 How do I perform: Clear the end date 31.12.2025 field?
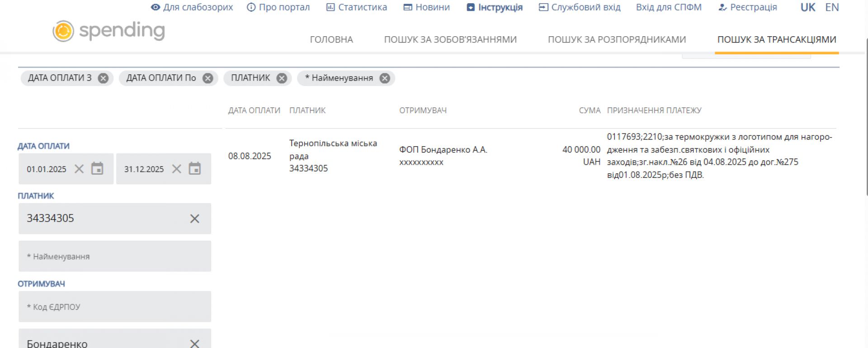point(177,169)
